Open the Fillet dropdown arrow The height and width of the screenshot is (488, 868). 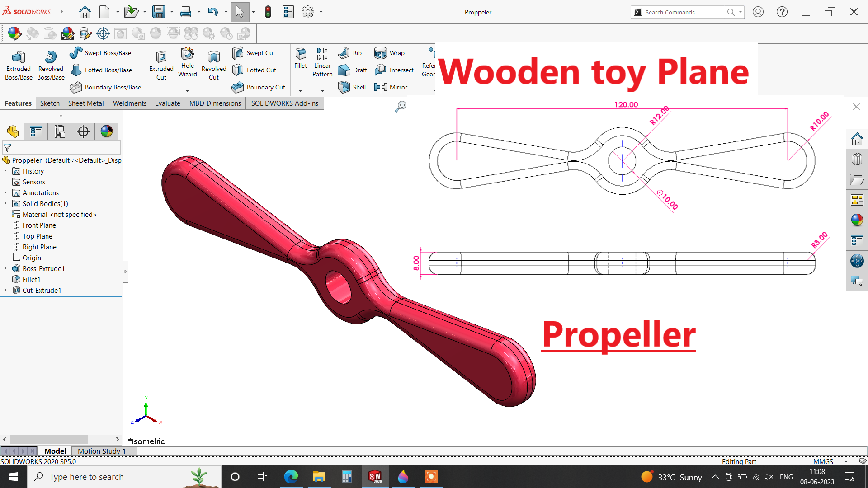(x=300, y=90)
